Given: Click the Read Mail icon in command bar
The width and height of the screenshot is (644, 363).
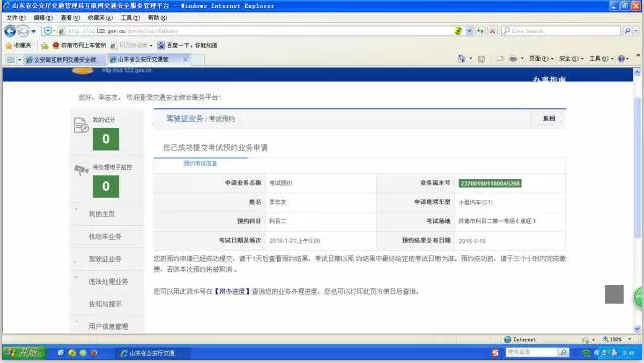Looking at the screenshot, I should [x=500, y=59].
